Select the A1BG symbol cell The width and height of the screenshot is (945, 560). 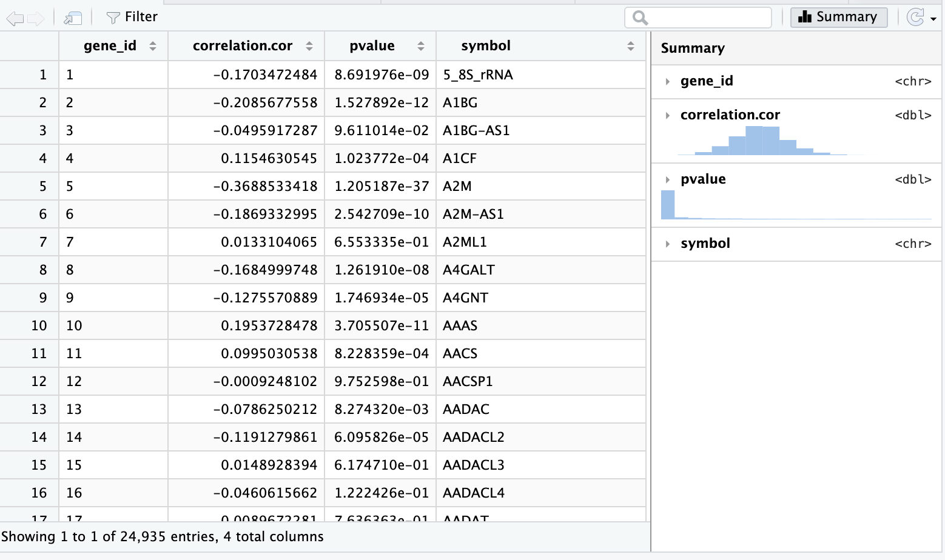pyautogui.click(x=540, y=102)
